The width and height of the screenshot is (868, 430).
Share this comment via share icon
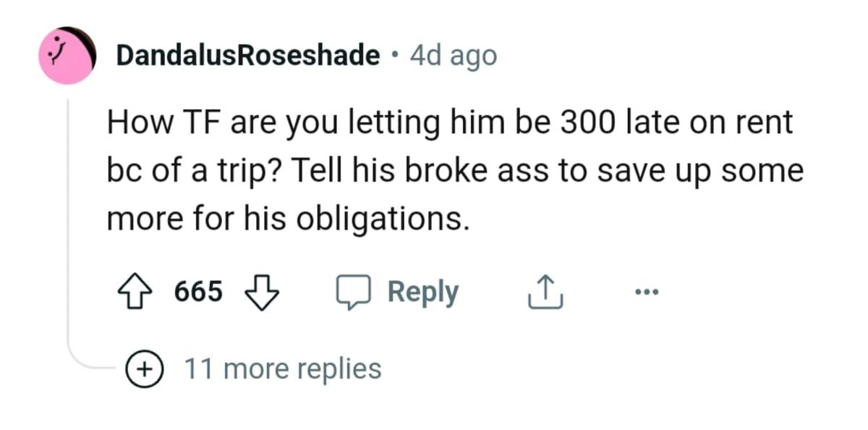[546, 292]
